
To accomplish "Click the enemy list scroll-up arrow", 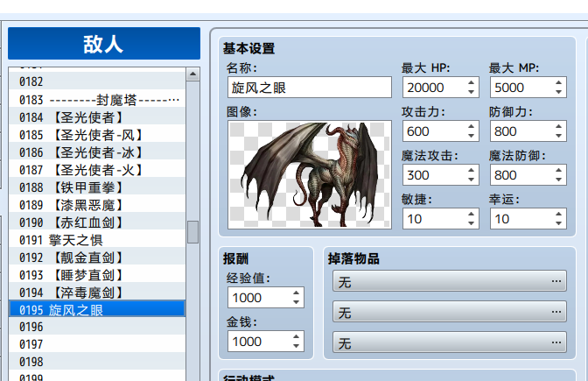I will (x=192, y=74).
